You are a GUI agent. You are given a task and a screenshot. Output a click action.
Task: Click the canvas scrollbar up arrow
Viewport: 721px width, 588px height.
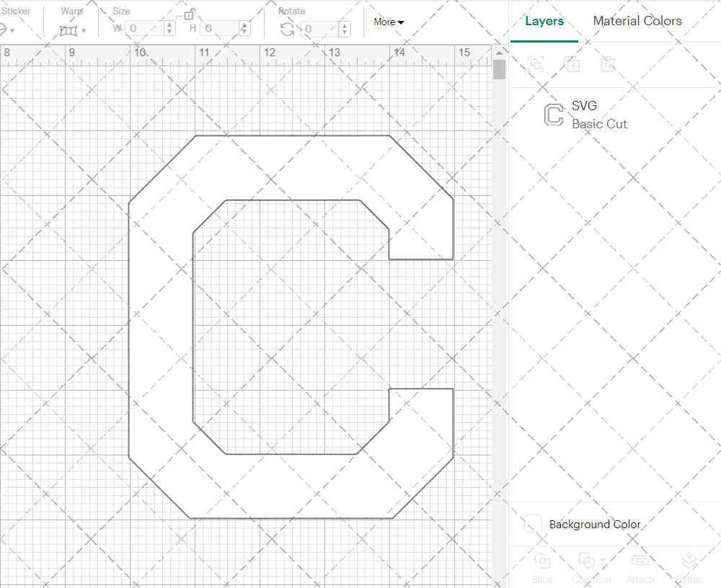click(x=500, y=53)
